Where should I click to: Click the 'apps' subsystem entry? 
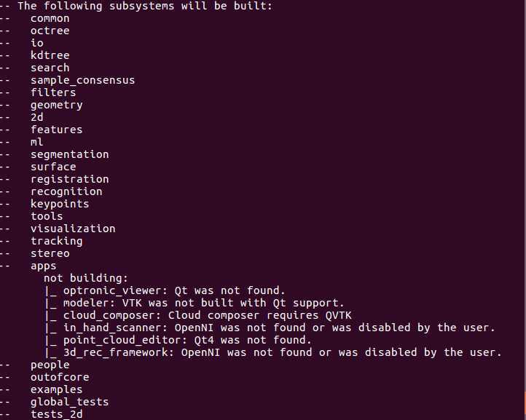point(43,266)
